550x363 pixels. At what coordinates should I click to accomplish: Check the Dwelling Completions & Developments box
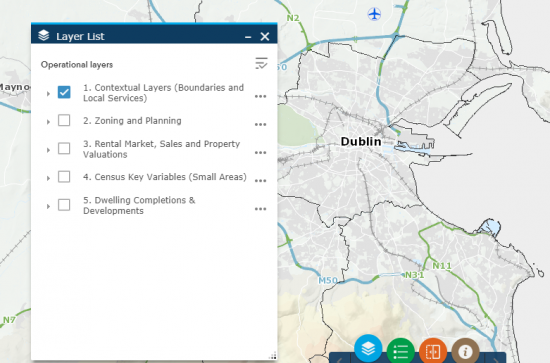[64, 205]
